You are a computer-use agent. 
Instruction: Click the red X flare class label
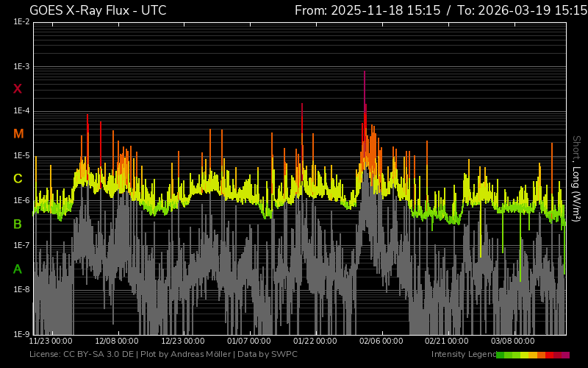pos(18,88)
